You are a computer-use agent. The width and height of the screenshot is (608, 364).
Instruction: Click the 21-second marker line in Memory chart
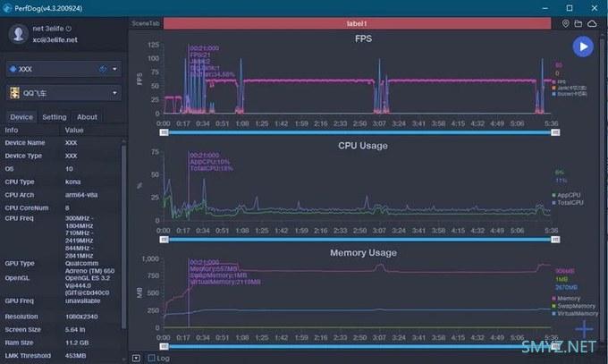click(189, 293)
